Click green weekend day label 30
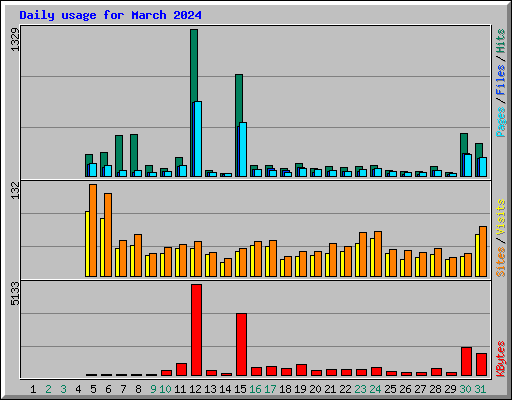Screen dimensions: 512x400 coord(465,389)
